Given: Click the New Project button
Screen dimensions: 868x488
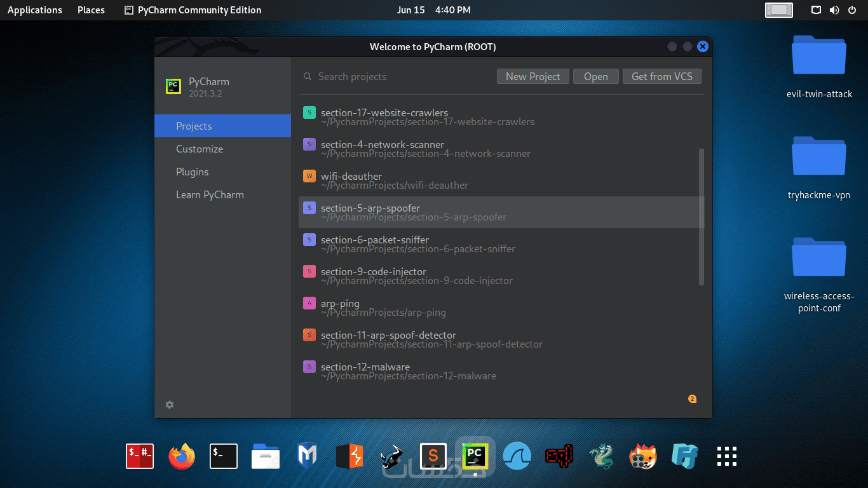Looking at the screenshot, I should pyautogui.click(x=532, y=76).
